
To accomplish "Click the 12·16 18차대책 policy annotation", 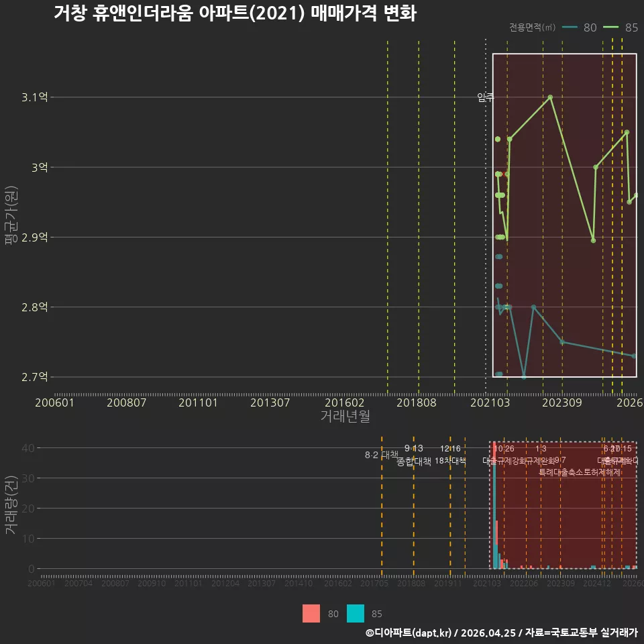I will 450,455.
